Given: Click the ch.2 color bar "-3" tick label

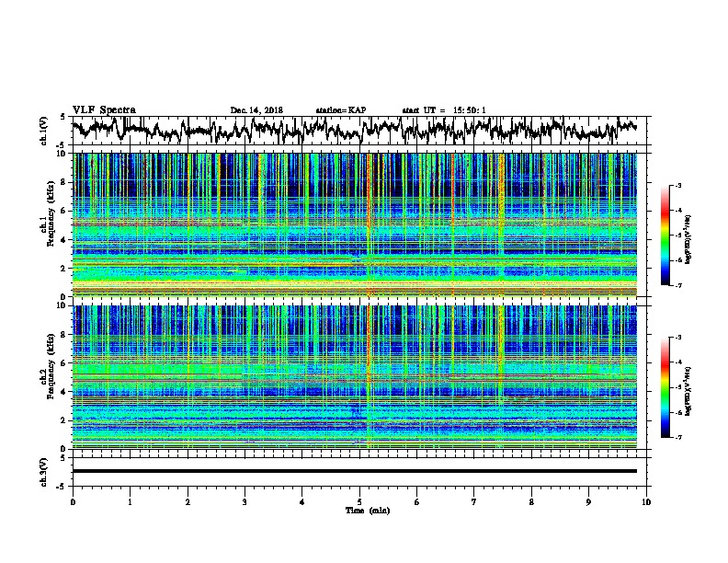Looking at the screenshot, I should tap(677, 338).
